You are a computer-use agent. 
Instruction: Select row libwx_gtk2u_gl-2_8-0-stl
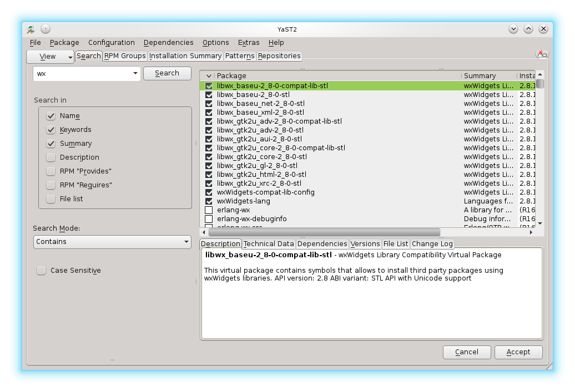[x=367, y=166]
